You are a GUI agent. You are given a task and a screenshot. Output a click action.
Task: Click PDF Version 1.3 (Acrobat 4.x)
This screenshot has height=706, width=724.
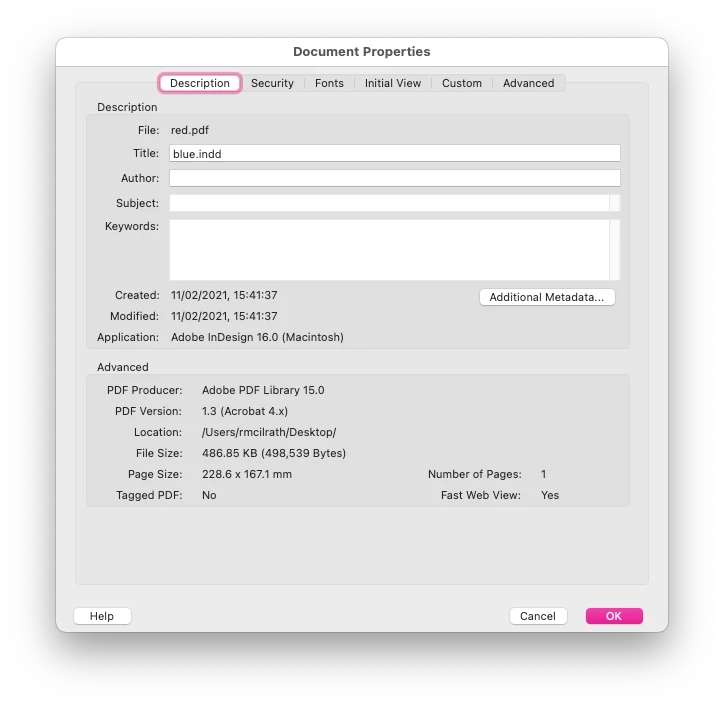245,411
